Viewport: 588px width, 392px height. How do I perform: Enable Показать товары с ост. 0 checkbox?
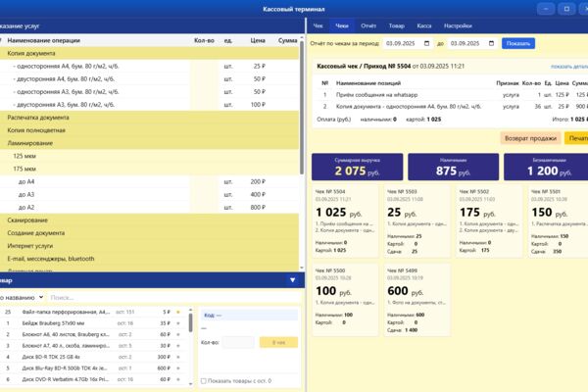click(204, 381)
